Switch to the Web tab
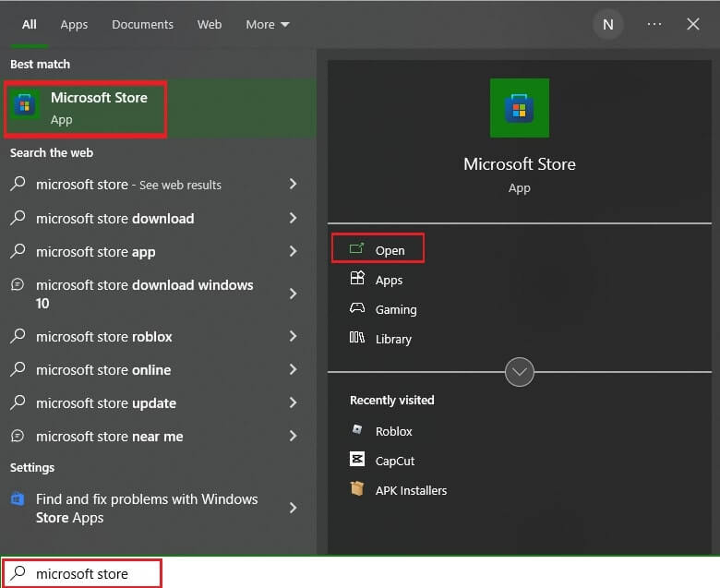This screenshot has width=720, height=588. click(x=210, y=24)
